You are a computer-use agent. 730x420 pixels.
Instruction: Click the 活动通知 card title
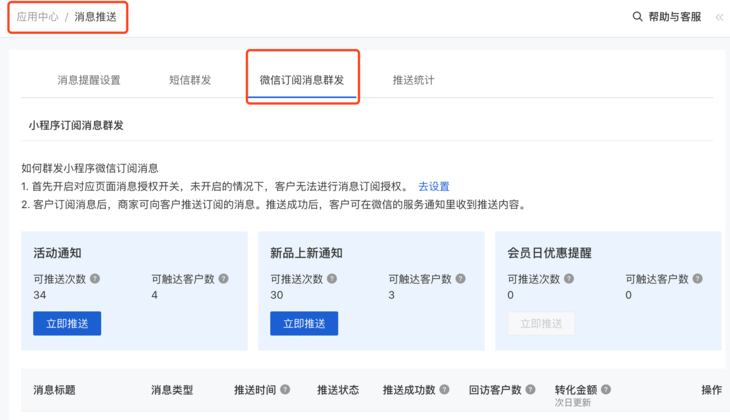[x=57, y=253]
